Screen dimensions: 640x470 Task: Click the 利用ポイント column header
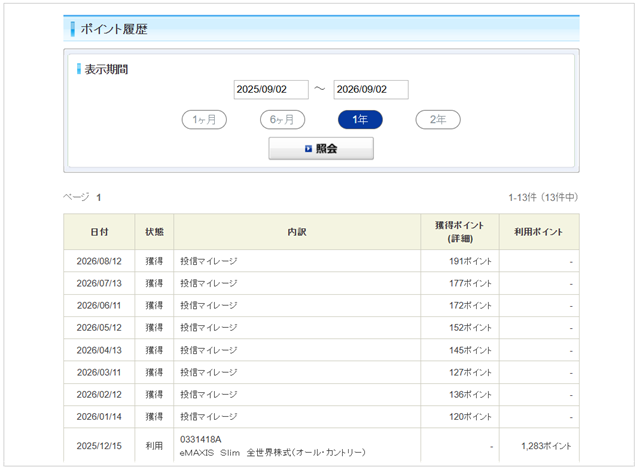coord(539,232)
